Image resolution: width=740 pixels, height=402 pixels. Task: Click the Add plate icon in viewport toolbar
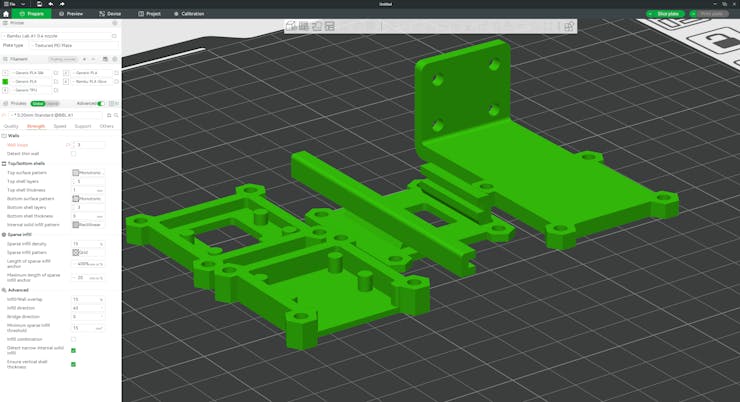click(304, 26)
